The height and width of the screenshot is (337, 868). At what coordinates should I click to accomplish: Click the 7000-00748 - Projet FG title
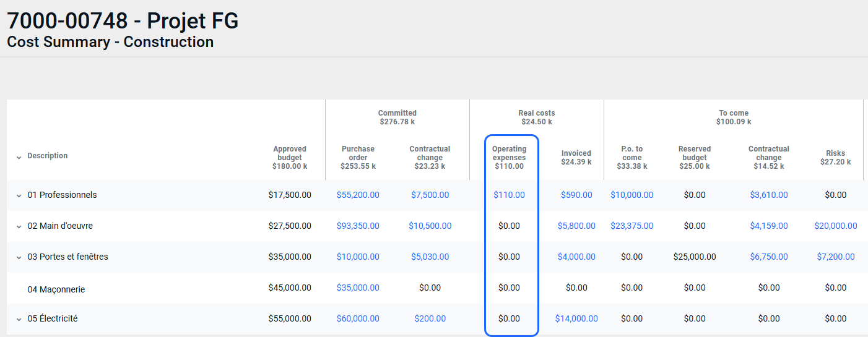click(x=123, y=20)
